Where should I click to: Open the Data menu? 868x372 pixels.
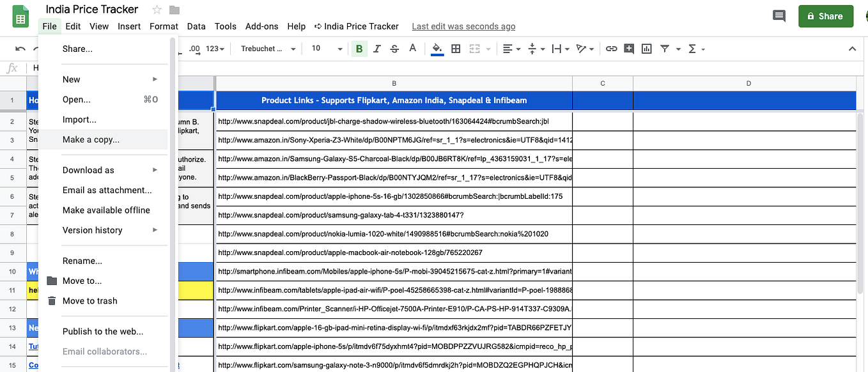[196, 26]
